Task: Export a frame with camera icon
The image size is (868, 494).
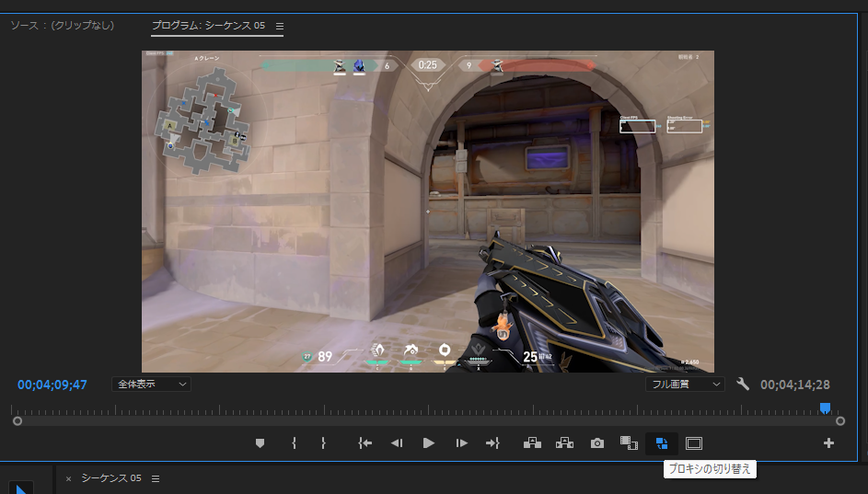Action: click(597, 443)
